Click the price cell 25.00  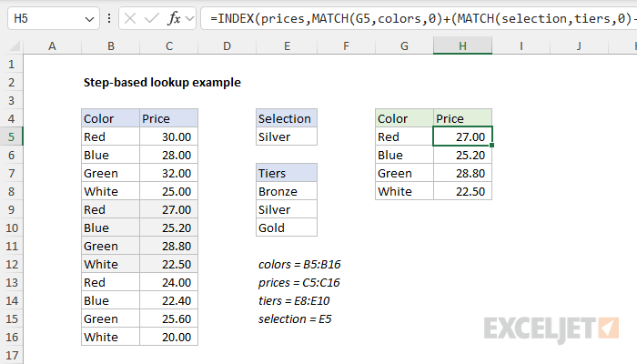pos(169,191)
